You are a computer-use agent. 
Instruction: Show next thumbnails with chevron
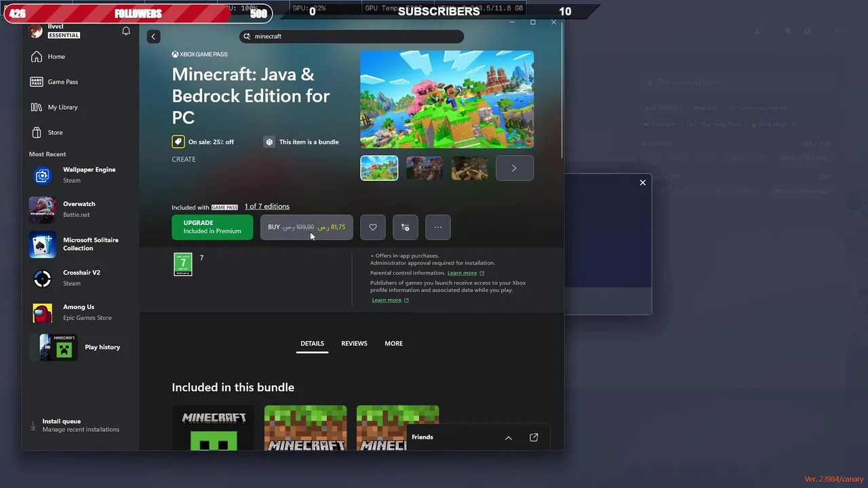click(515, 168)
